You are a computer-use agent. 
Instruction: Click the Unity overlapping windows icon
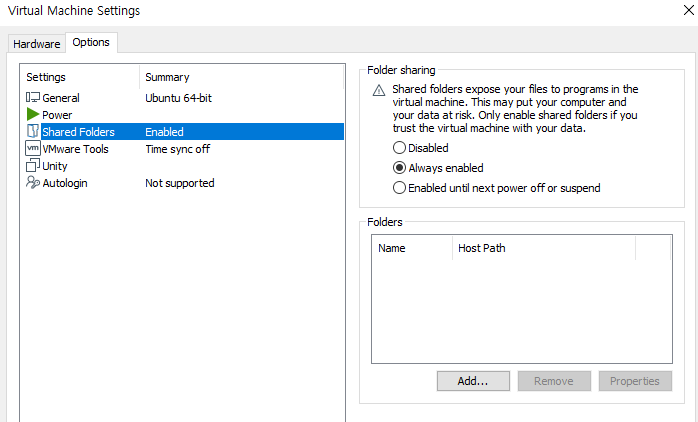pos(33,165)
